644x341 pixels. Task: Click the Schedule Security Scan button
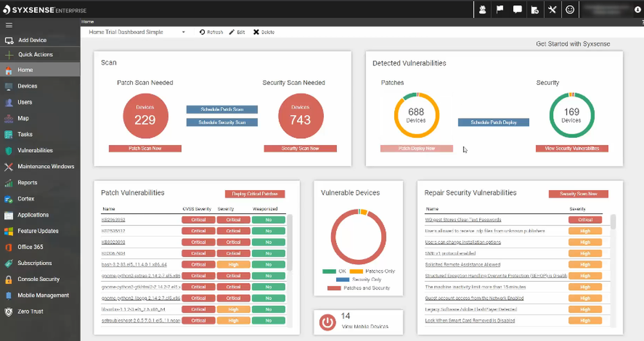(x=222, y=122)
